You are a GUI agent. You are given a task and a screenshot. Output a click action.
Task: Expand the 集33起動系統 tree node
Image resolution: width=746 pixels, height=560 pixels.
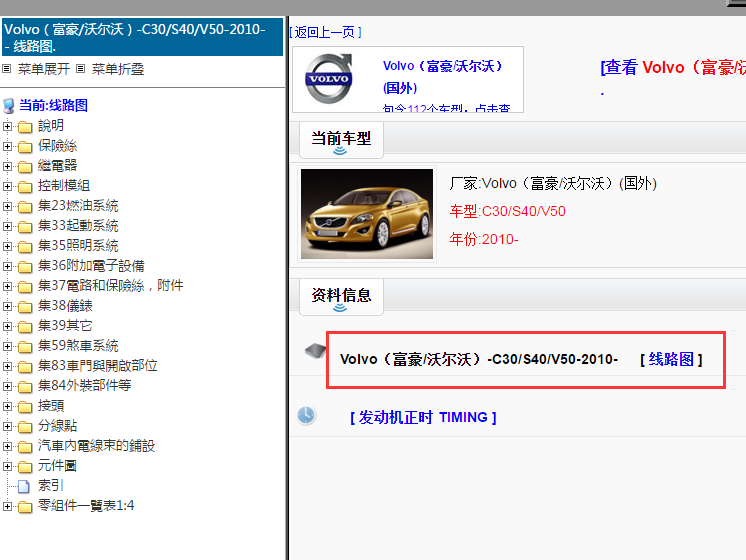coord(7,226)
